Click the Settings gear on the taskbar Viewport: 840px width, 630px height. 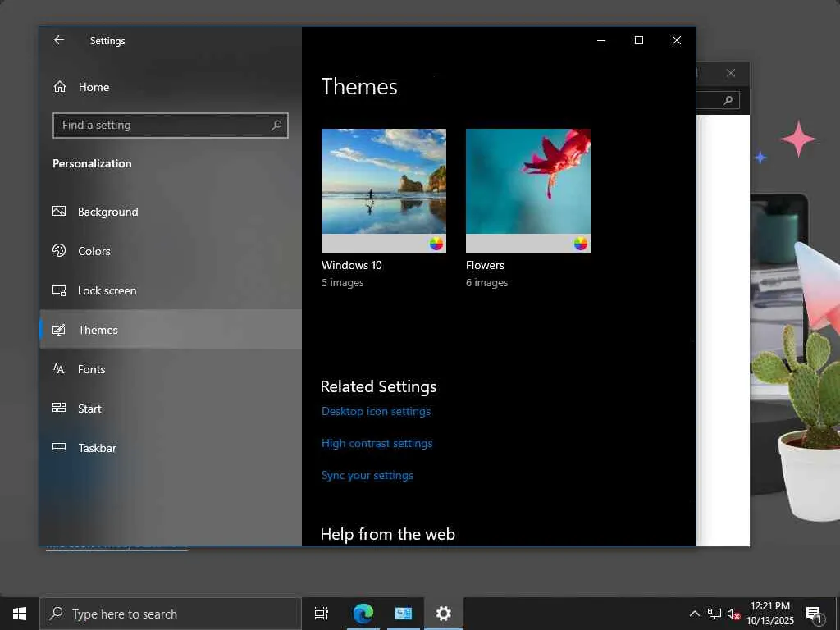click(443, 614)
